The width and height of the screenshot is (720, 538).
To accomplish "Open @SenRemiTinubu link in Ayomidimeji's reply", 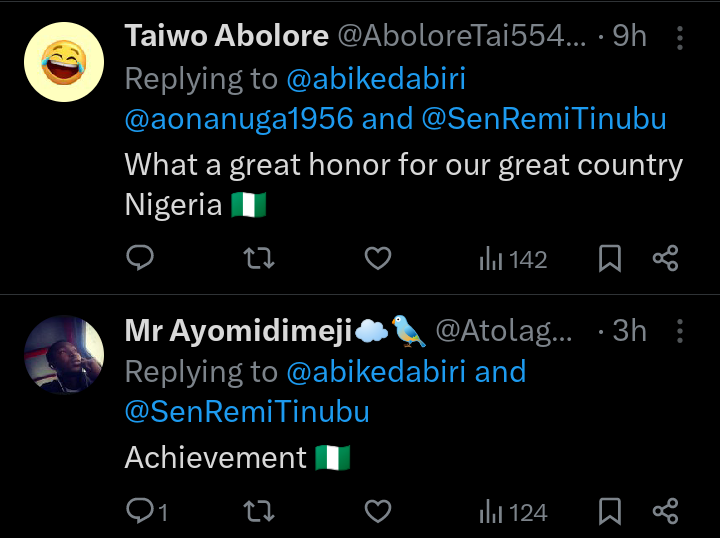I will click(247, 411).
